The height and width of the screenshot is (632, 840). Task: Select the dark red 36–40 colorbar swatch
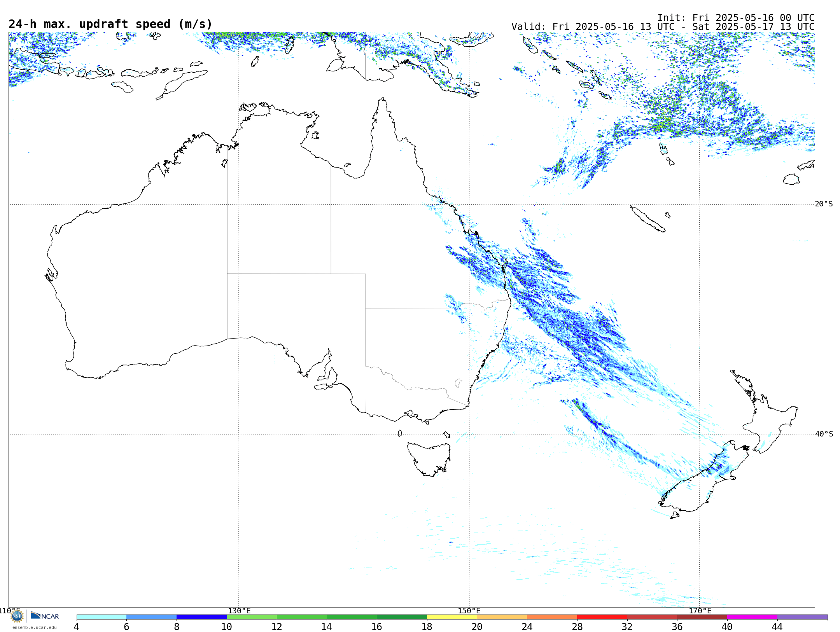pos(702,617)
